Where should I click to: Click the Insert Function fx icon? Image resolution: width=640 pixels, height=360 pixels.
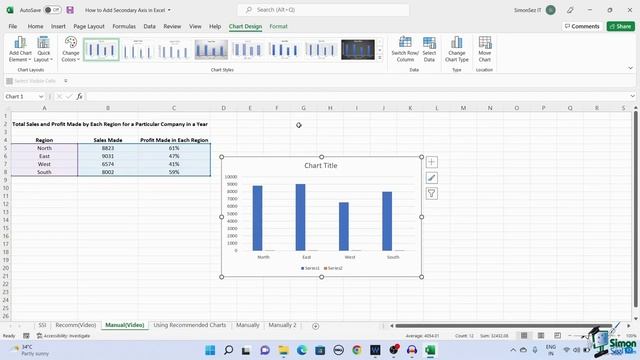tap(80, 97)
